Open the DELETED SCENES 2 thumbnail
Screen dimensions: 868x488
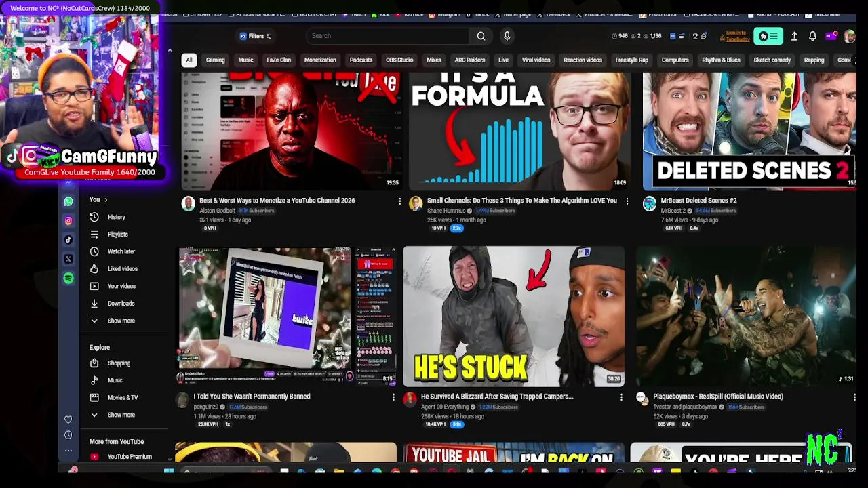point(749,132)
